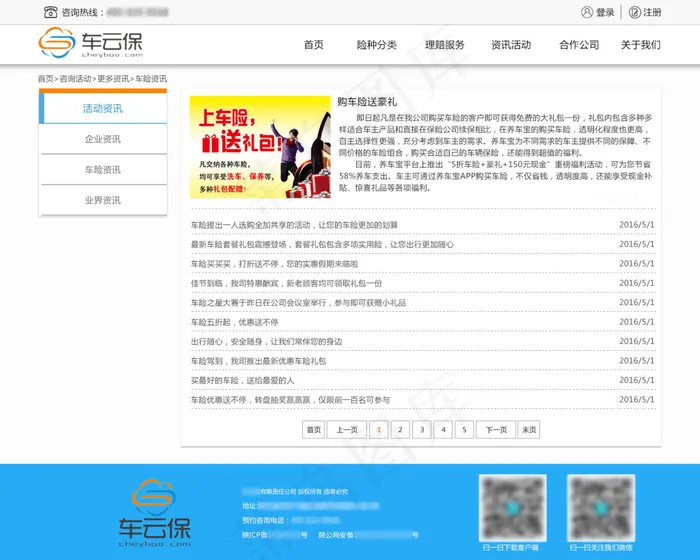Click the 下一页 pagination button
The width and height of the screenshot is (700, 560).
495,430
